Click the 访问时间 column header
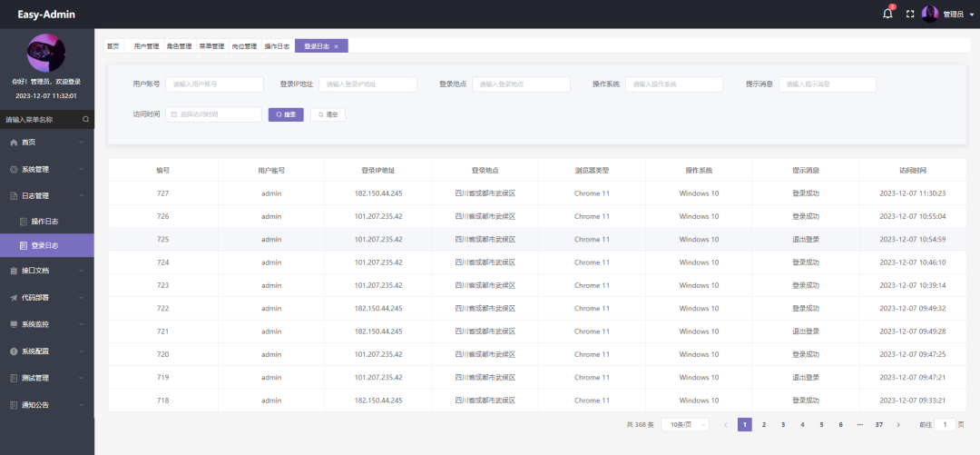Screen dimensions: 980x455 coord(913,170)
